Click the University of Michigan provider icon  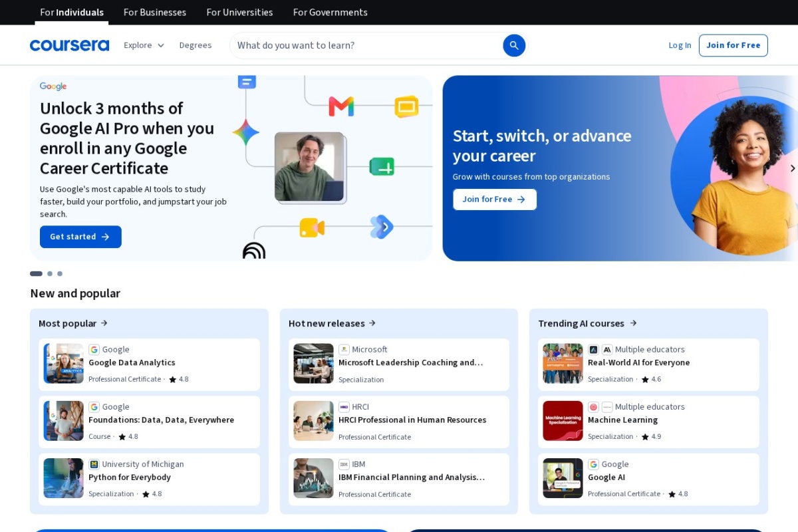(x=94, y=464)
